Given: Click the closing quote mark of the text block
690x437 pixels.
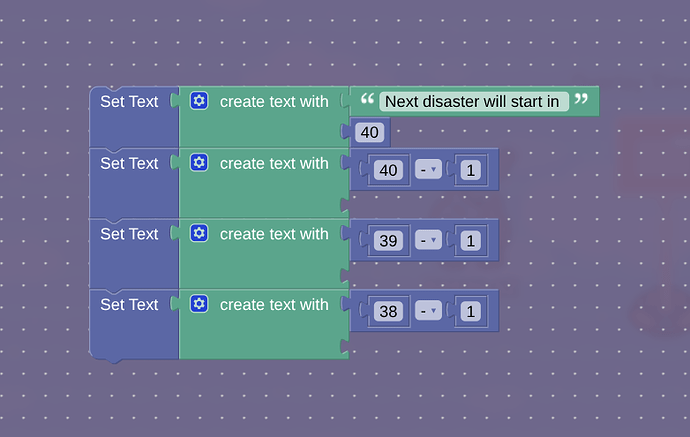Looking at the screenshot, I should coord(581,100).
